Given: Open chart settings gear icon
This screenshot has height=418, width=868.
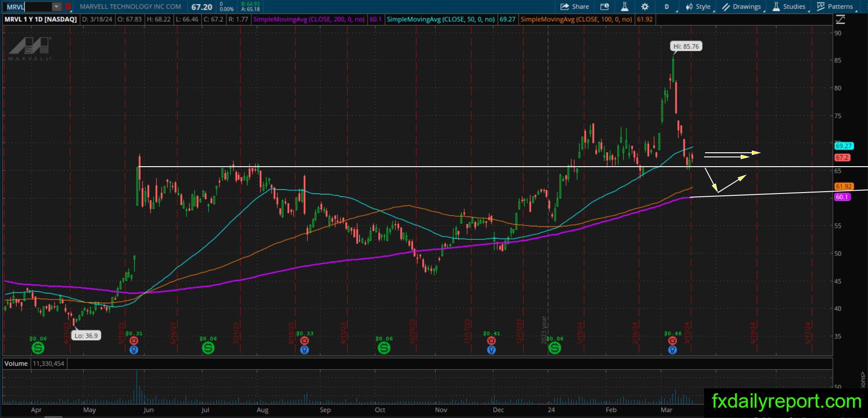Looking at the screenshot, I should (645, 6).
